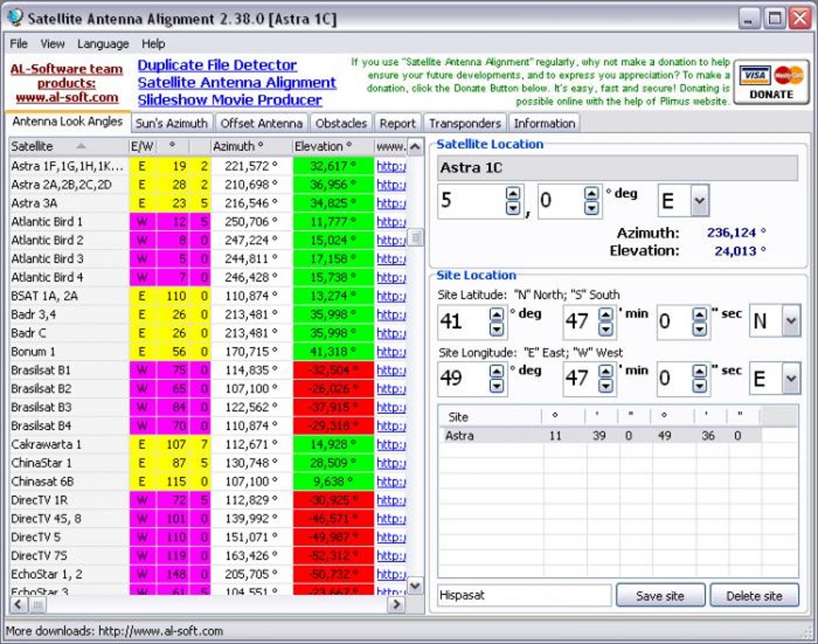Select the DirecTV 5 row
This screenshot has width=818, height=644.
coord(208,537)
